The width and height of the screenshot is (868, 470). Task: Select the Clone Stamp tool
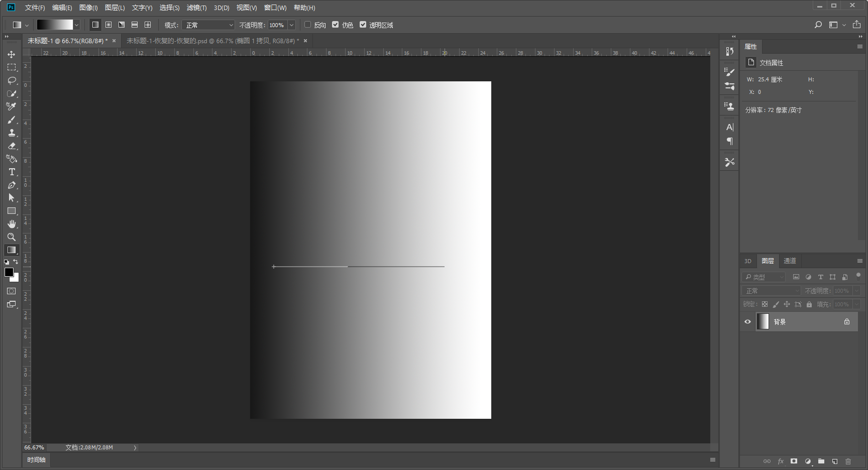coord(12,133)
